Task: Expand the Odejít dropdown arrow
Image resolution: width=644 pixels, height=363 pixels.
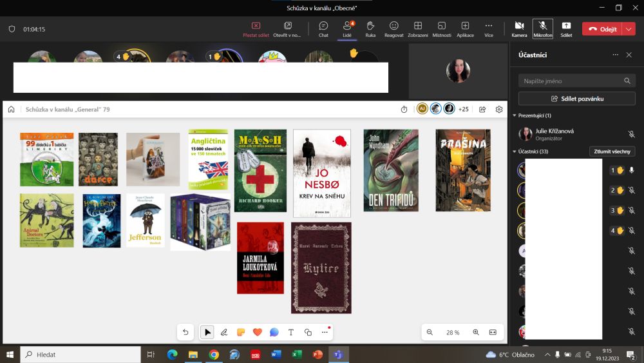Action: click(x=629, y=29)
